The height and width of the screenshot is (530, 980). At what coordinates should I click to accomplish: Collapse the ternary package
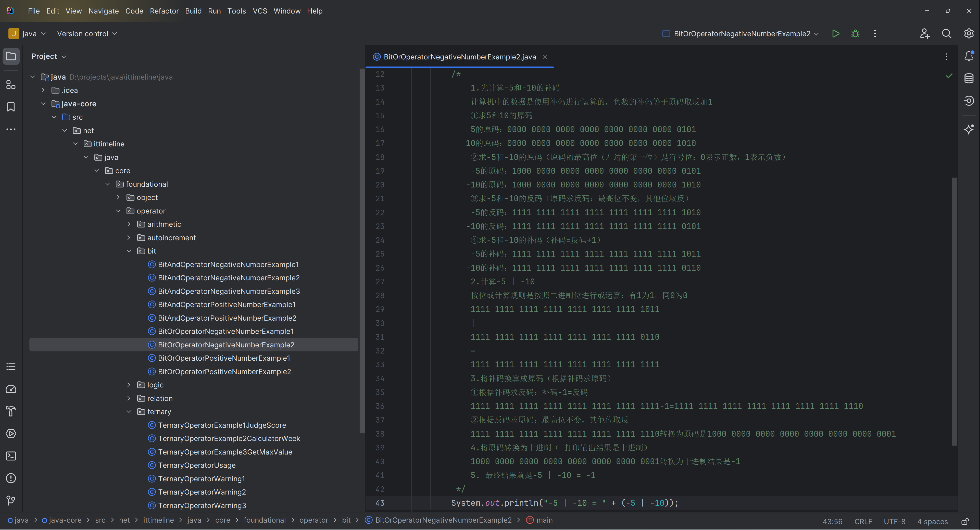coord(129,412)
